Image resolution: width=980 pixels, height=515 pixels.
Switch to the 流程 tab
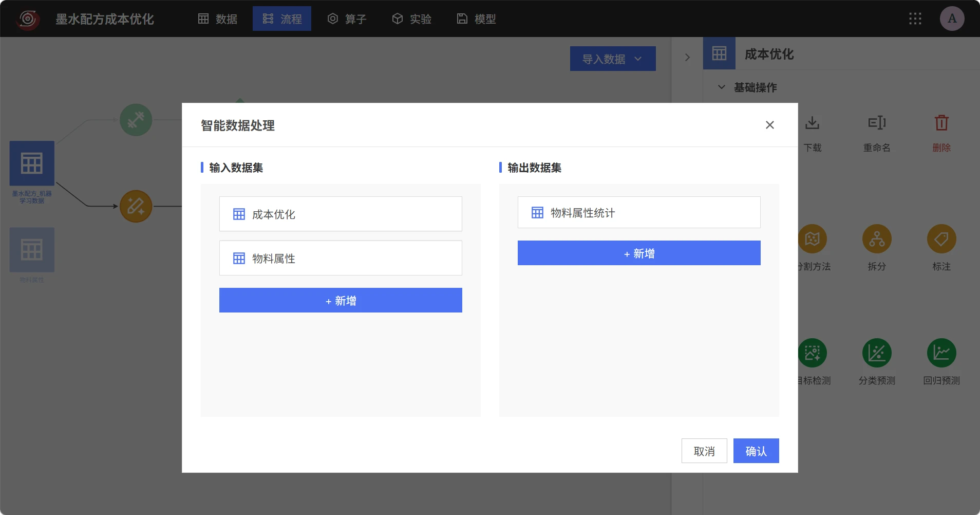[x=282, y=19]
